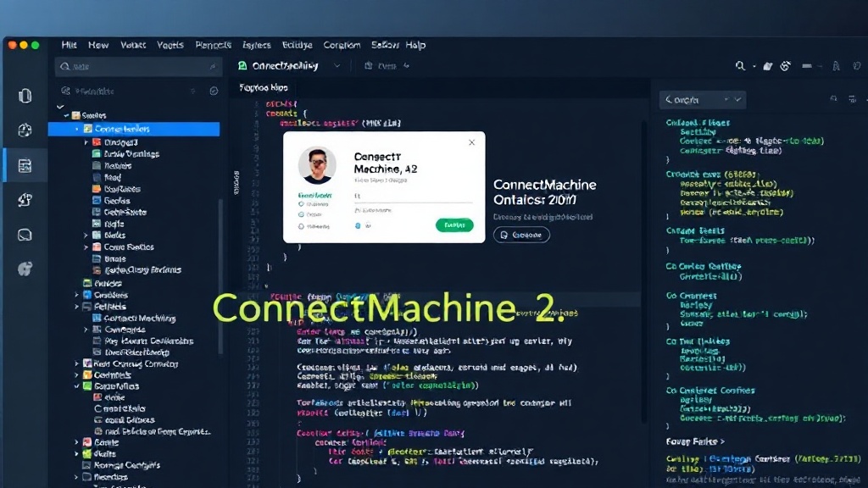Click the first small icon right of the side panel dropdown
Screen dimensions: 868x488
[833, 99]
